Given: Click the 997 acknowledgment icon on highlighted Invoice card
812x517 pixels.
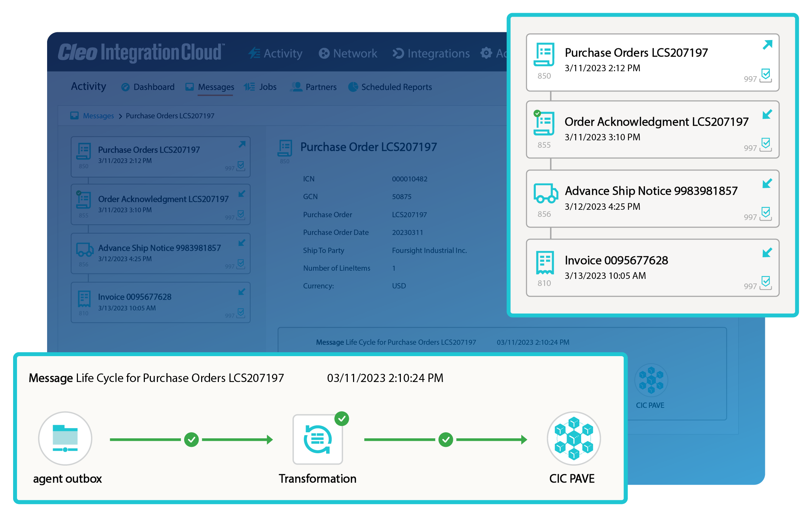Looking at the screenshot, I should click(766, 283).
